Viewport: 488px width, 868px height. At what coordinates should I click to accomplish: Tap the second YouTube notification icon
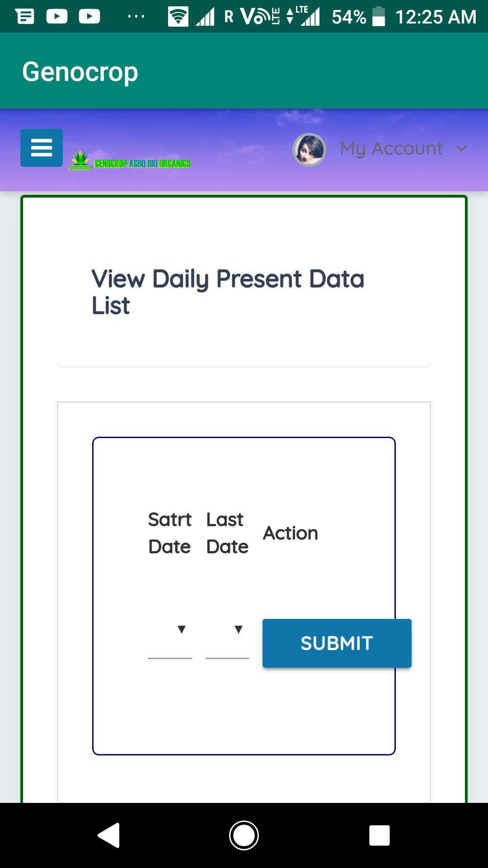[89, 17]
